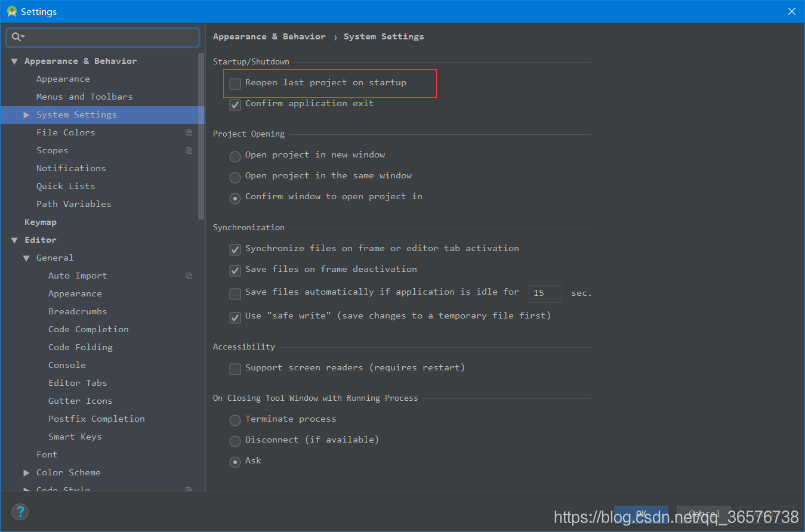The height and width of the screenshot is (532, 805).
Task: Collapse Appearance & Behavior tree node
Action: point(14,61)
